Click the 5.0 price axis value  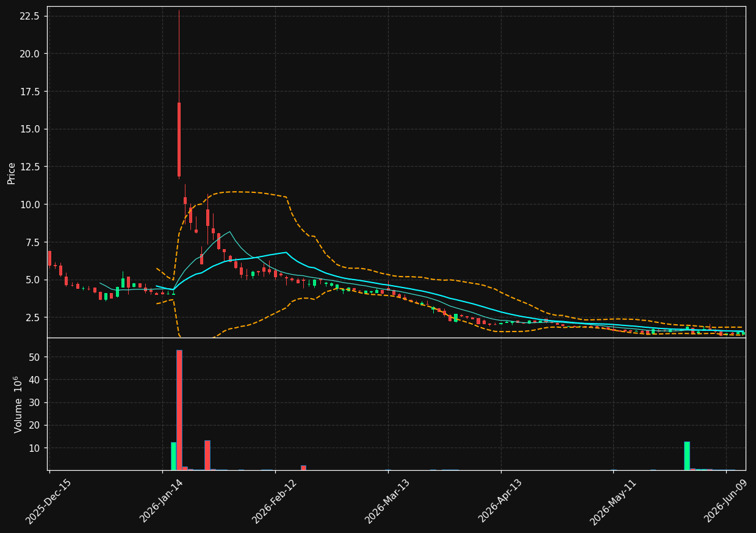tap(32, 280)
